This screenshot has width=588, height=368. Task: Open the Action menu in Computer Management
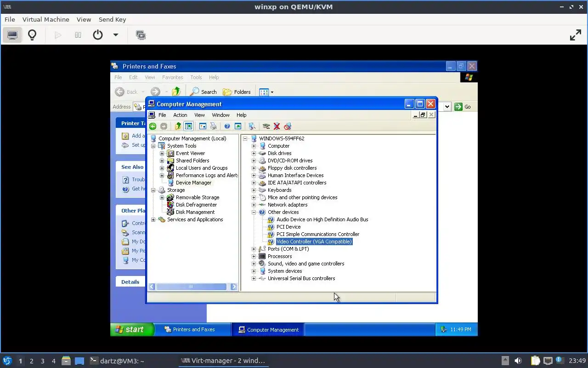click(x=180, y=115)
